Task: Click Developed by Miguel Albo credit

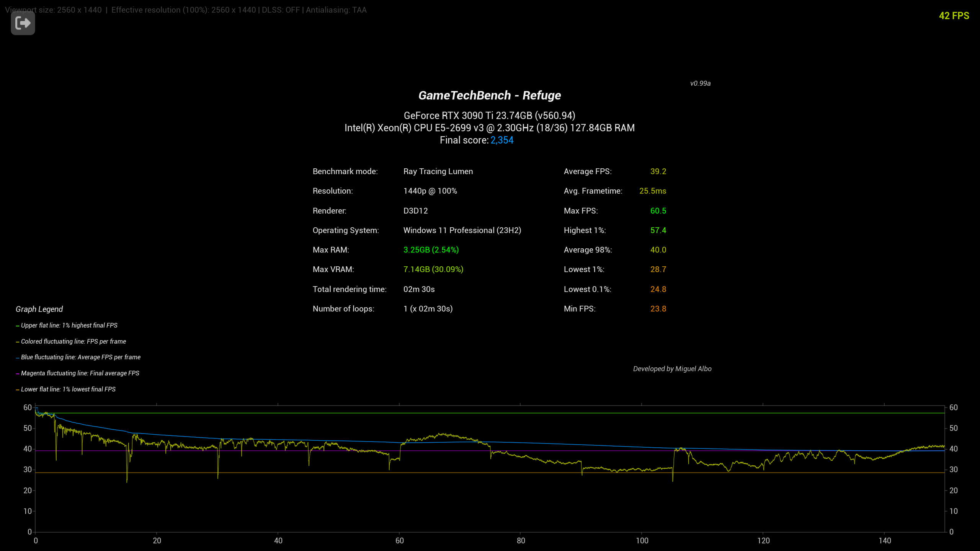Action: tap(672, 369)
